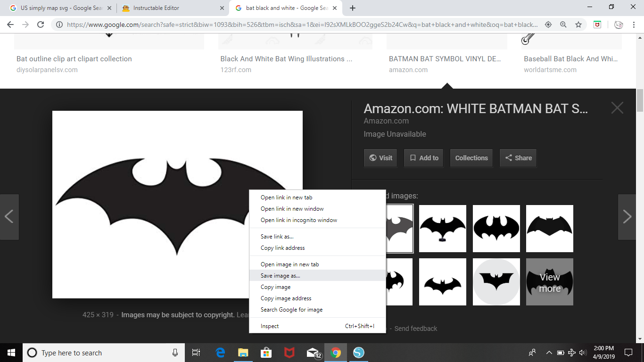Screen dimensions: 644x362
Task: Click the volume speaker icon
Action: pyautogui.click(x=583, y=353)
